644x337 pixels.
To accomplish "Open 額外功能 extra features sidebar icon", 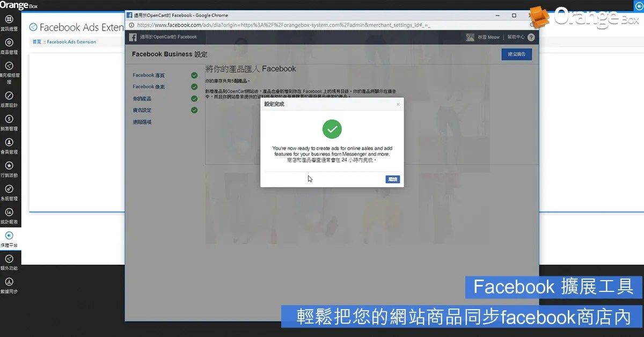I will coord(9,259).
